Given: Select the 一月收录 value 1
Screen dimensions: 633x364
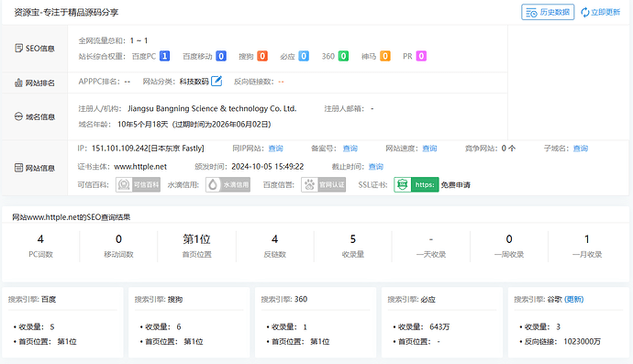Looking at the screenshot, I should pyautogui.click(x=587, y=239).
